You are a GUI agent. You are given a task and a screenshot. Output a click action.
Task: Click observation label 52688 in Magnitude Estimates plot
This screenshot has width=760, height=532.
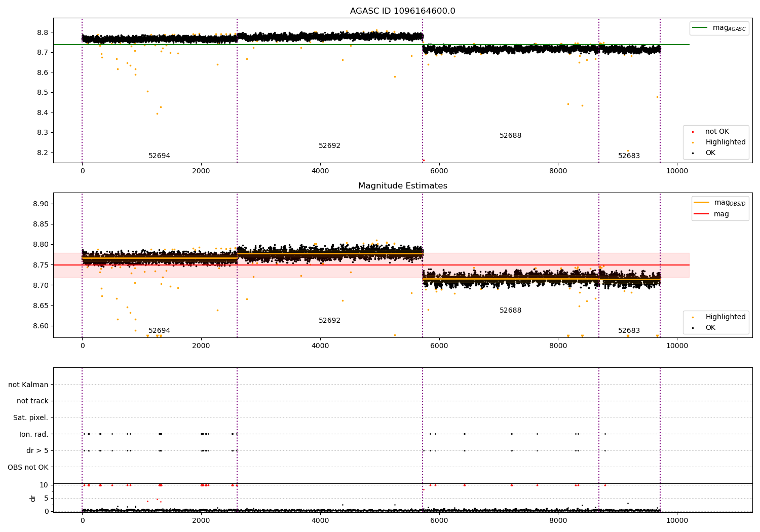click(x=510, y=311)
